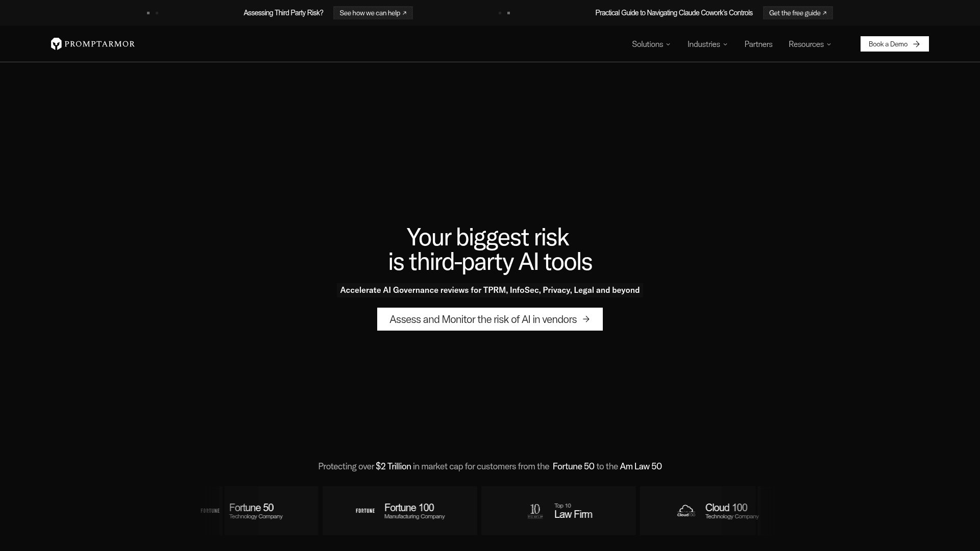980x551 pixels.
Task: Click Assess and Monitor the risk button
Action: [x=490, y=319]
